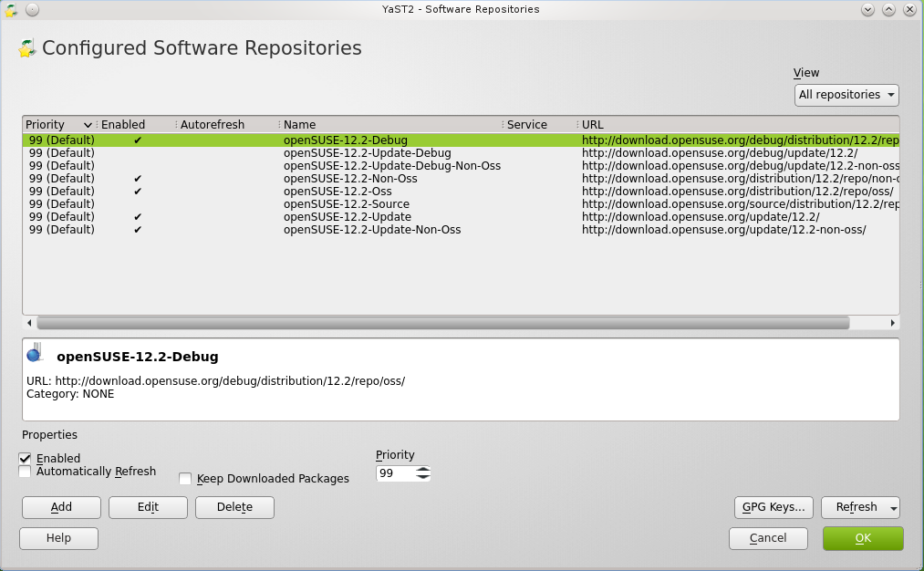Click the Priority column sort arrow

(x=88, y=125)
